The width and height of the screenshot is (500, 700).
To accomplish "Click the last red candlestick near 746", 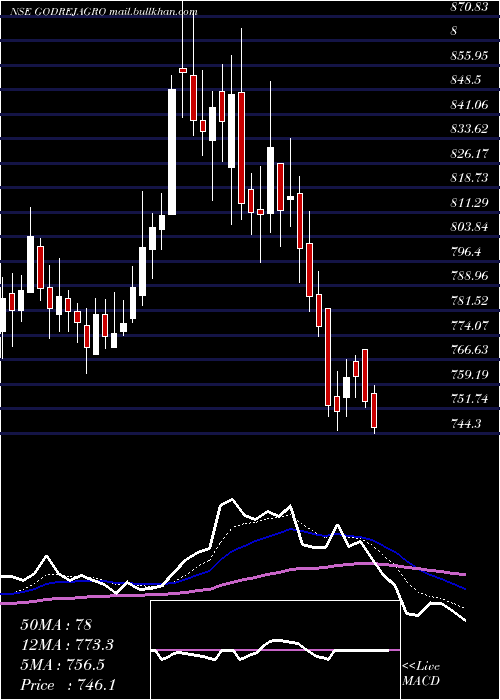I will tap(374, 410).
